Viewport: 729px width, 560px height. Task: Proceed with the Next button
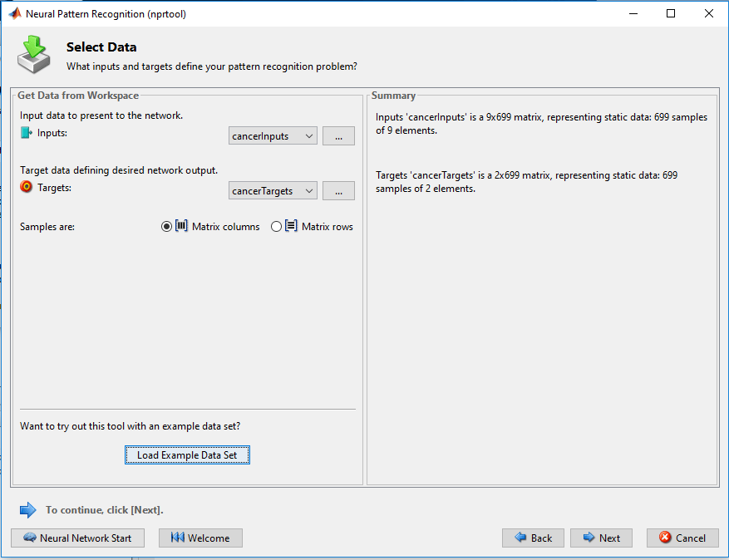click(601, 538)
